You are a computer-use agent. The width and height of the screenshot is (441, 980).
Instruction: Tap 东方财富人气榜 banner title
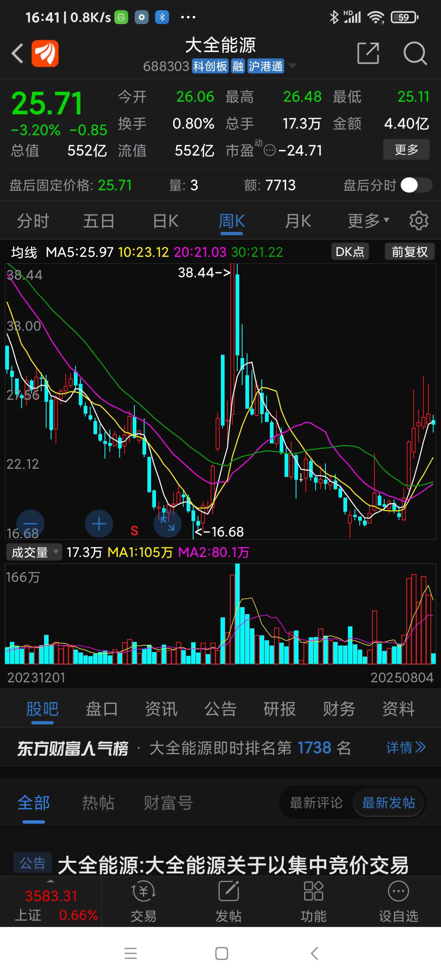(73, 748)
